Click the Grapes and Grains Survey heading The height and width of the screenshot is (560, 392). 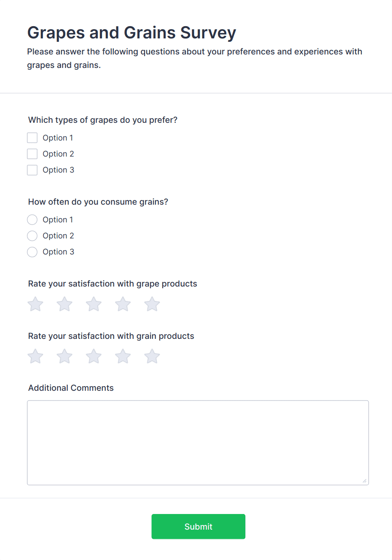[132, 33]
